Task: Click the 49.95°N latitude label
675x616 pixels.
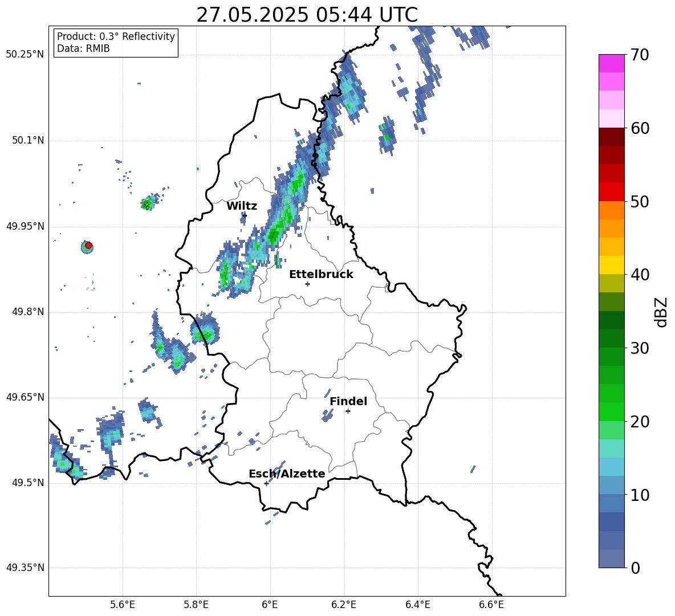Action: 25,226
